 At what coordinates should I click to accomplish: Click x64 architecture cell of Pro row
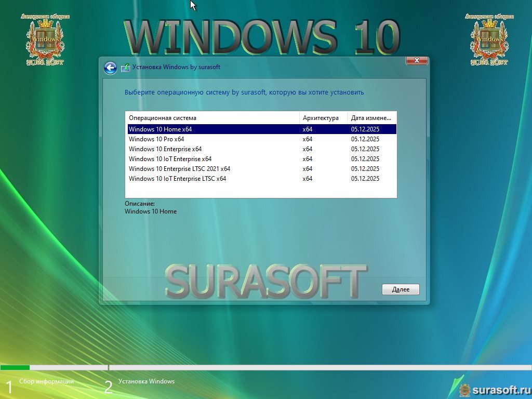(308, 139)
